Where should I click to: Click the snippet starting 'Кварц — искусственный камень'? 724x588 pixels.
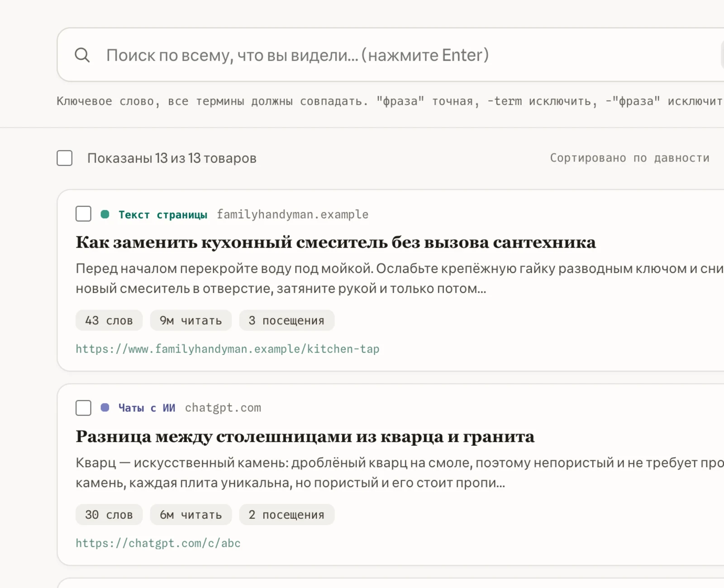point(400,473)
